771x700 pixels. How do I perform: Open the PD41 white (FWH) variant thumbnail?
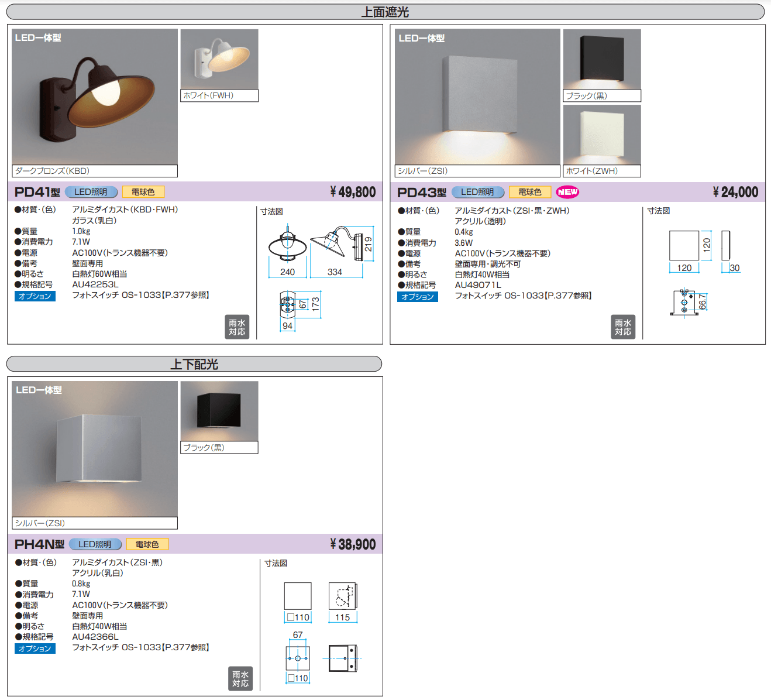point(219,60)
